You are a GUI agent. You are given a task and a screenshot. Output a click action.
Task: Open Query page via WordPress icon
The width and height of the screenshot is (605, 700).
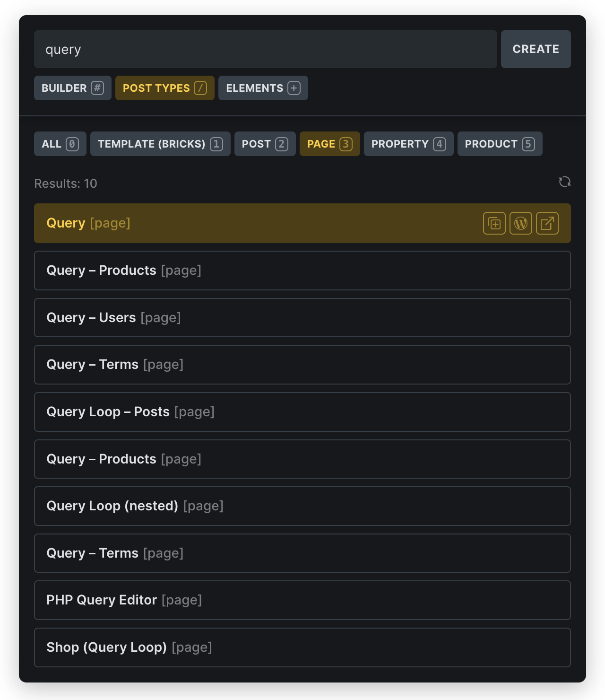520,223
